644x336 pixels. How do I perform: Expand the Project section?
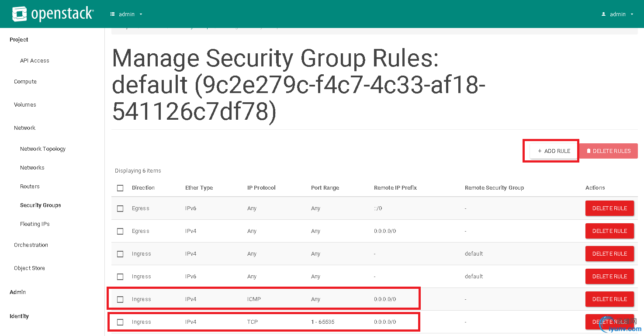coord(19,40)
